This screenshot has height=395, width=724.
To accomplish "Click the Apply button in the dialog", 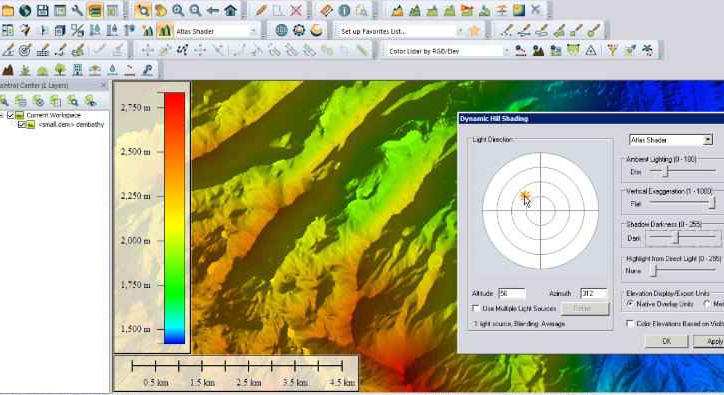I will (711, 341).
